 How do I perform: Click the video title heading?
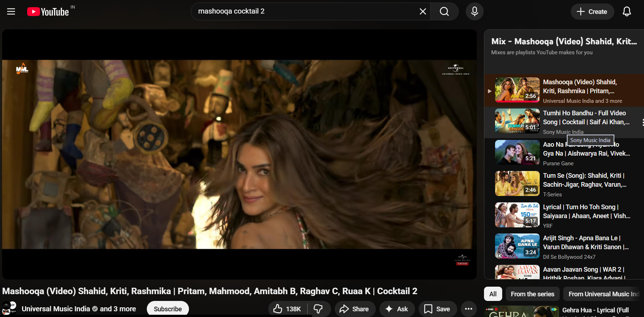pyautogui.click(x=210, y=291)
